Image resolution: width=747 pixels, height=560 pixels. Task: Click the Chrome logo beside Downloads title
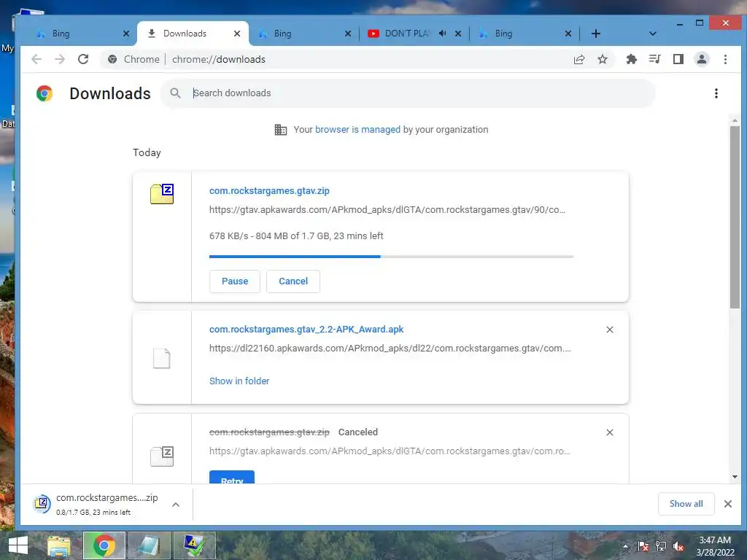[44, 93]
